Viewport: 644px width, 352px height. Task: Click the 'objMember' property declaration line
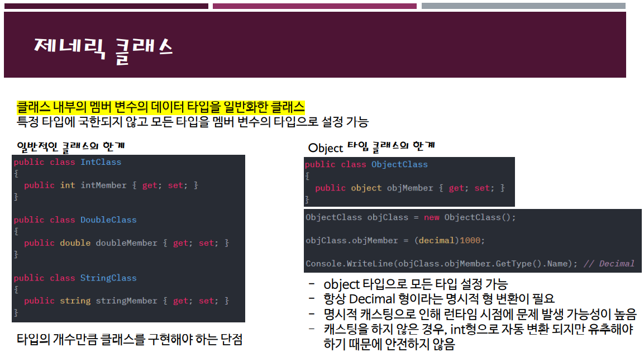pos(410,188)
